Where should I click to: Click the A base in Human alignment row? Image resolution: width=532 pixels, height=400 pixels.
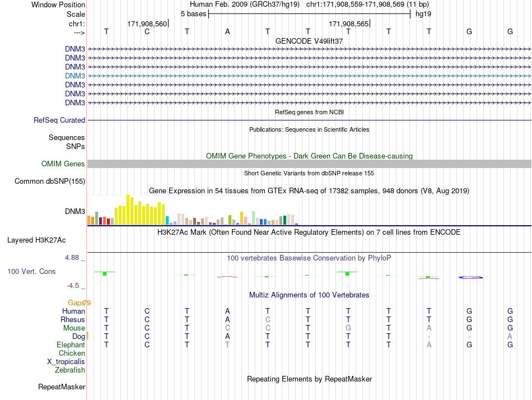(227, 311)
